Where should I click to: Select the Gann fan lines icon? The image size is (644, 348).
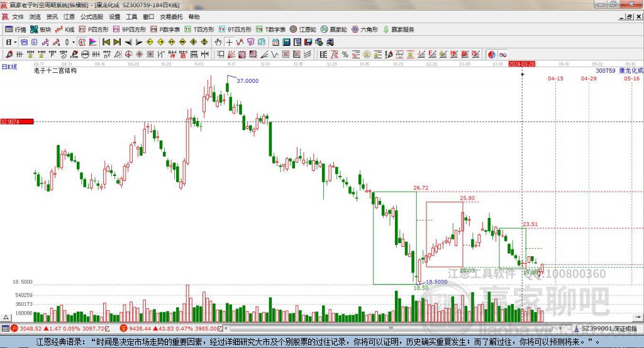pyautogui.click(x=231, y=55)
